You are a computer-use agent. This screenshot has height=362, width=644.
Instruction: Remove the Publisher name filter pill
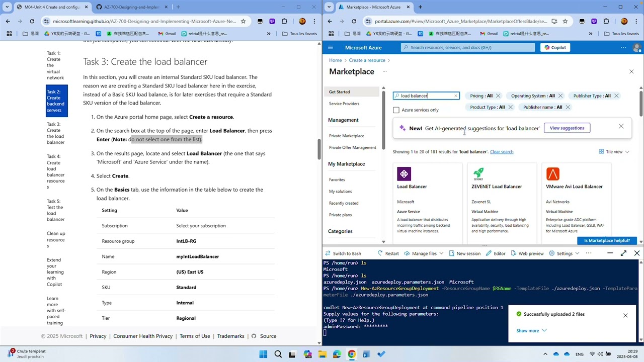point(568,107)
